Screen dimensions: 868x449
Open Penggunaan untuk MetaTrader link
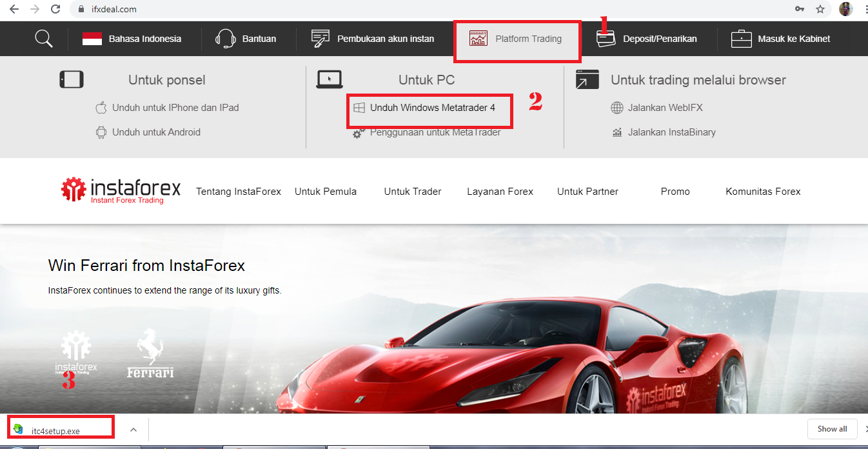pyautogui.click(x=435, y=132)
